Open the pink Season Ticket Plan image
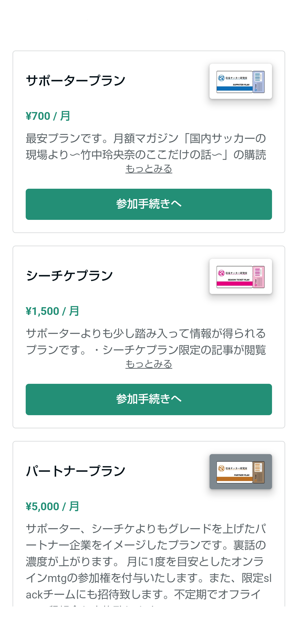Image resolution: width=297 pixels, height=644 pixels. [240, 276]
